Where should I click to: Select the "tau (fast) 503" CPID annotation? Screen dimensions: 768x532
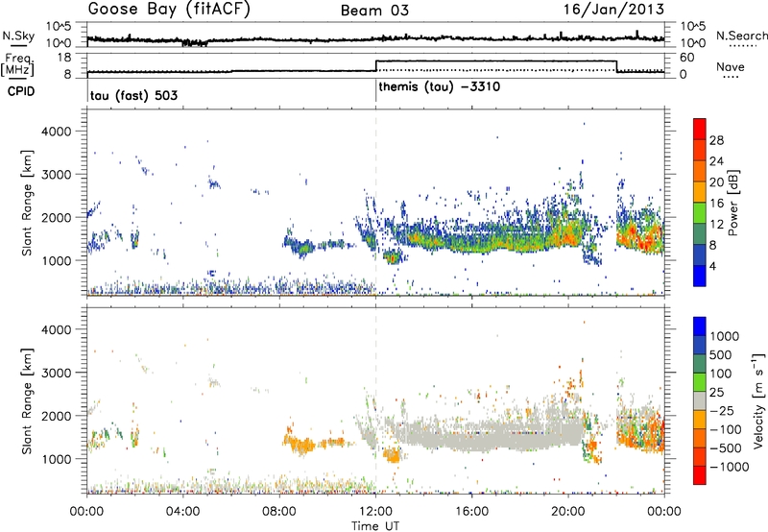133,95
